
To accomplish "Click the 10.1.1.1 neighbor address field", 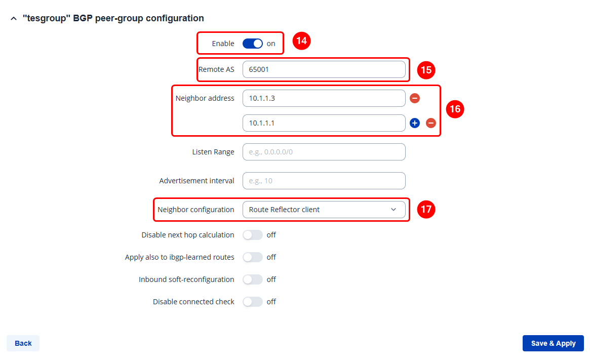I will 324,123.
